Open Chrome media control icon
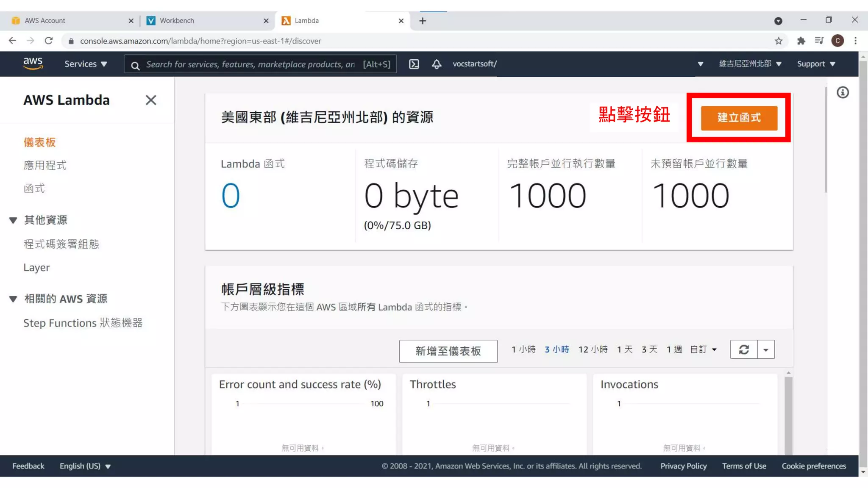This screenshot has width=868, height=488. (819, 41)
